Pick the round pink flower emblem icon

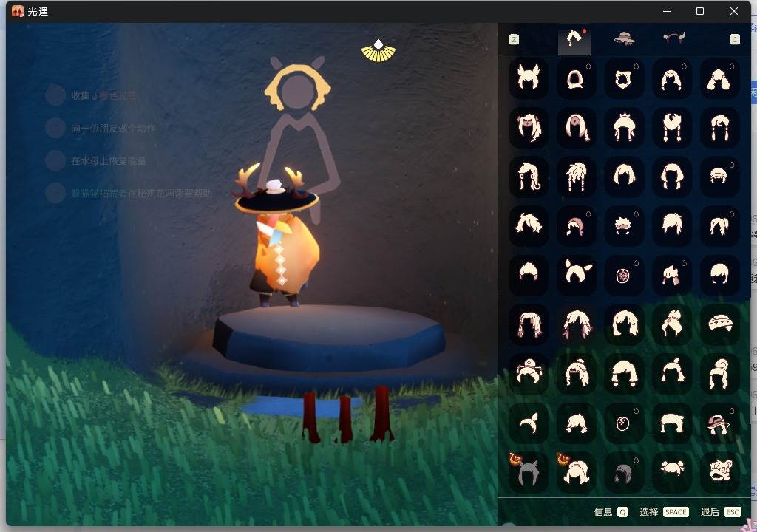point(624,275)
